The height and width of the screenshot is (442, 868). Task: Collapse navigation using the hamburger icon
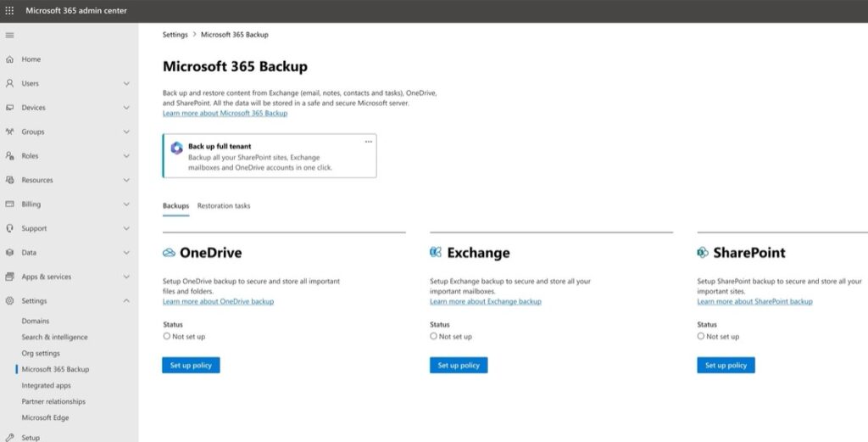pyautogui.click(x=9, y=36)
